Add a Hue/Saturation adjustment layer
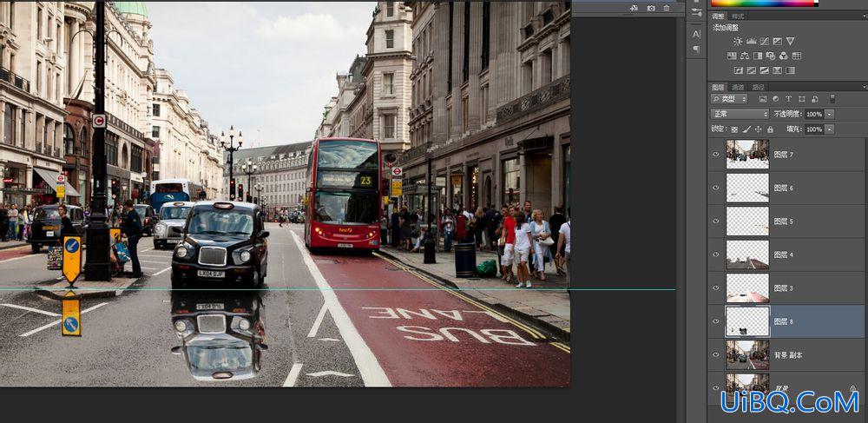This screenshot has height=423, width=868. pyautogui.click(x=732, y=56)
